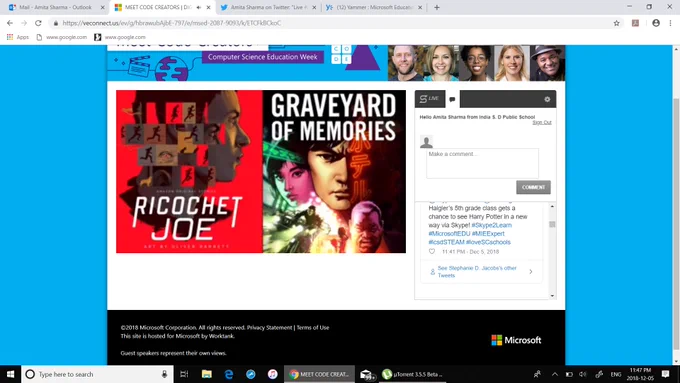
Task: Open the uTorrent taskbar window
Action: pyautogui.click(x=412, y=374)
